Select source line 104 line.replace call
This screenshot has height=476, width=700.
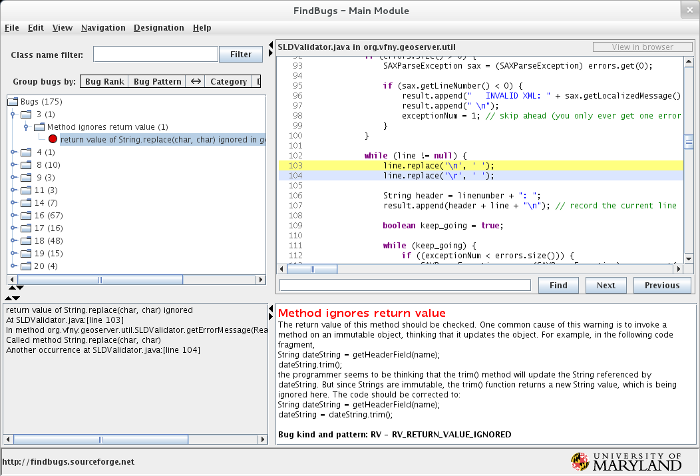click(438, 176)
